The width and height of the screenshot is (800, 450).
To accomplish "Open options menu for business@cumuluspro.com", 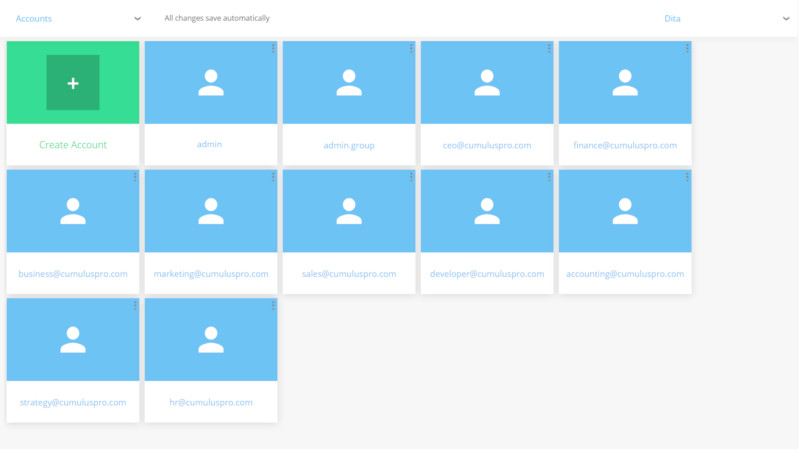I will coord(135,177).
